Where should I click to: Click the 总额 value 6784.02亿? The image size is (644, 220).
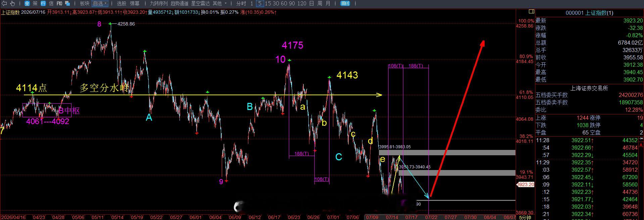630,43
